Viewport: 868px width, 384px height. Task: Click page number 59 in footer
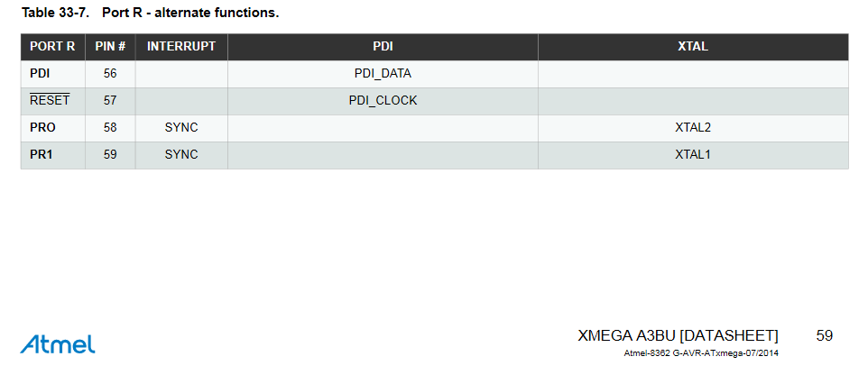pyautogui.click(x=825, y=336)
